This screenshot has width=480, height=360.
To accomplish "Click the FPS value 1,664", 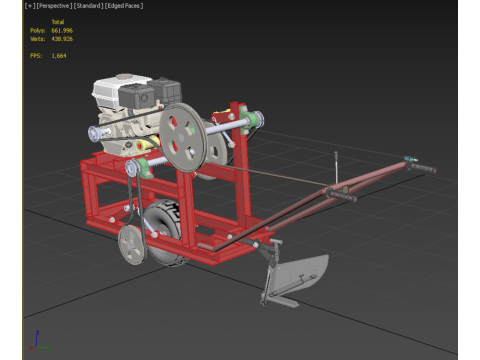I will click(59, 56).
